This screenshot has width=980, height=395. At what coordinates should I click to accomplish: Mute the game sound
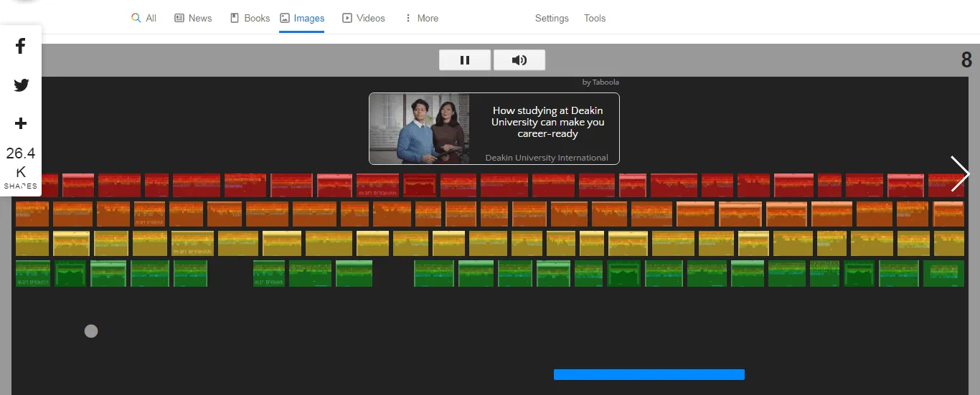(519, 60)
